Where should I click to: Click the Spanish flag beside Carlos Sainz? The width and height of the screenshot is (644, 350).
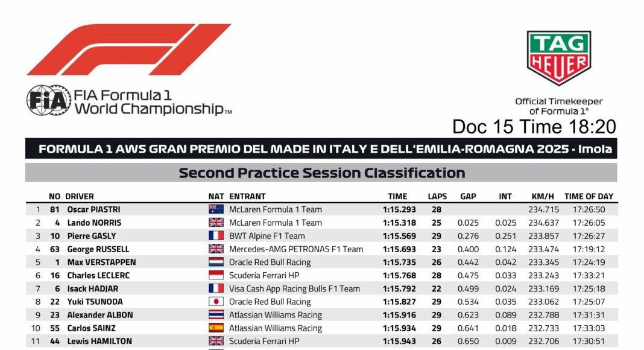pyautogui.click(x=216, y=328)
